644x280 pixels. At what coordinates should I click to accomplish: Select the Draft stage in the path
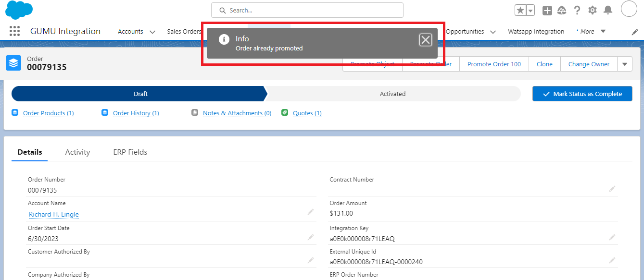(139, 94)
